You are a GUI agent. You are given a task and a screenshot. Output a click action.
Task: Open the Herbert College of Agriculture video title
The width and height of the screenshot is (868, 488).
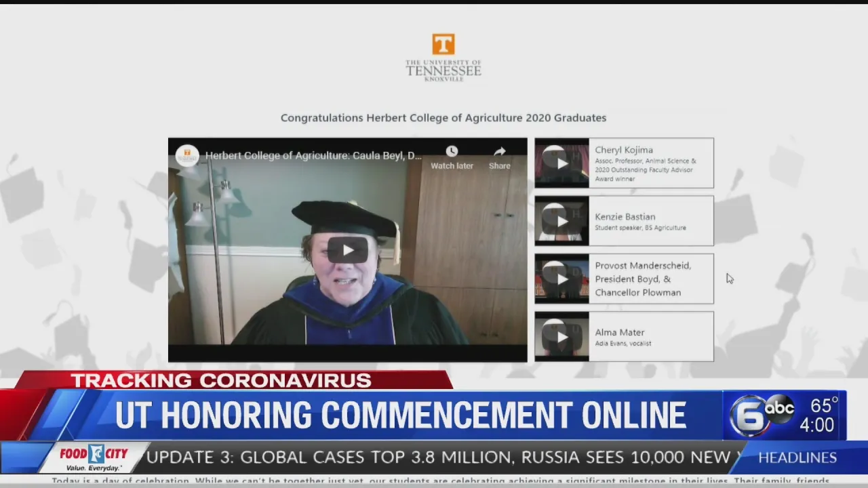[313, 155]
